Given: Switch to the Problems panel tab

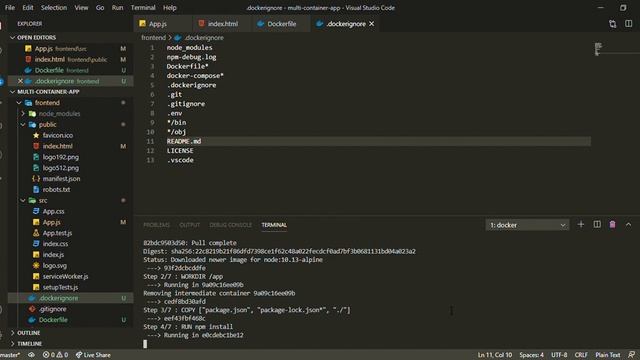Looking at the screenshot, I should [156, 225].
